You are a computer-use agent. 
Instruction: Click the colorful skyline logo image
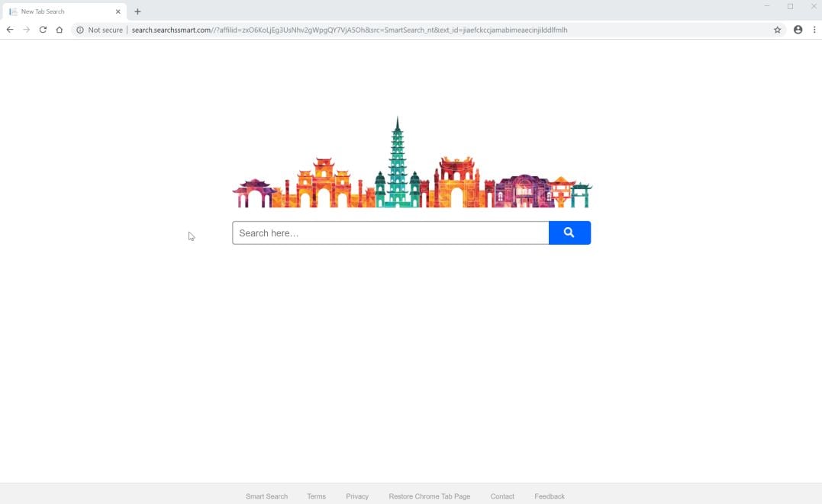pos(412,162)
